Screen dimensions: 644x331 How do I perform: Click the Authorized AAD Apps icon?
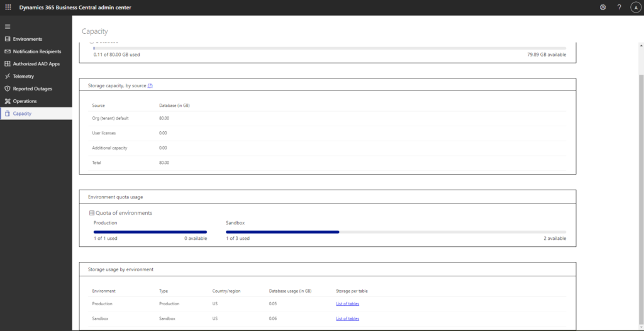8,64
